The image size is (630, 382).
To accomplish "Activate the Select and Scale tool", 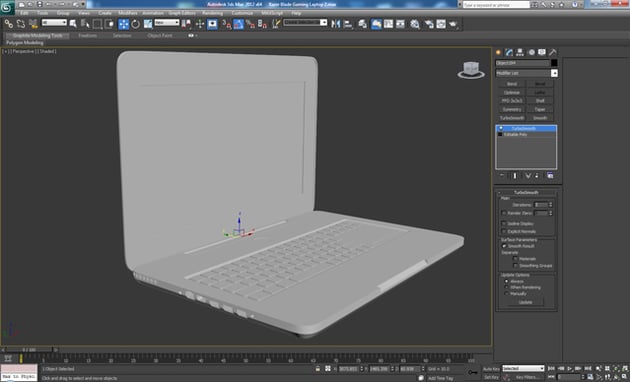I will tap(148, 24).
